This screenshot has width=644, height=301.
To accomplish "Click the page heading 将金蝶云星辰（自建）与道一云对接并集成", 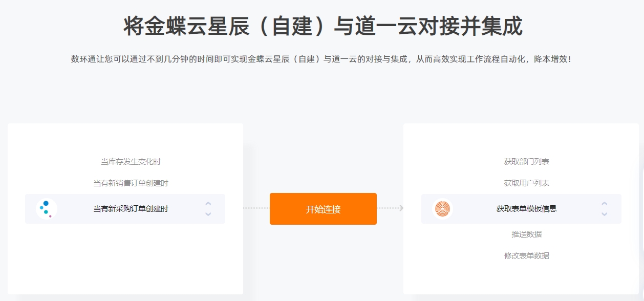I will point(323,26).
